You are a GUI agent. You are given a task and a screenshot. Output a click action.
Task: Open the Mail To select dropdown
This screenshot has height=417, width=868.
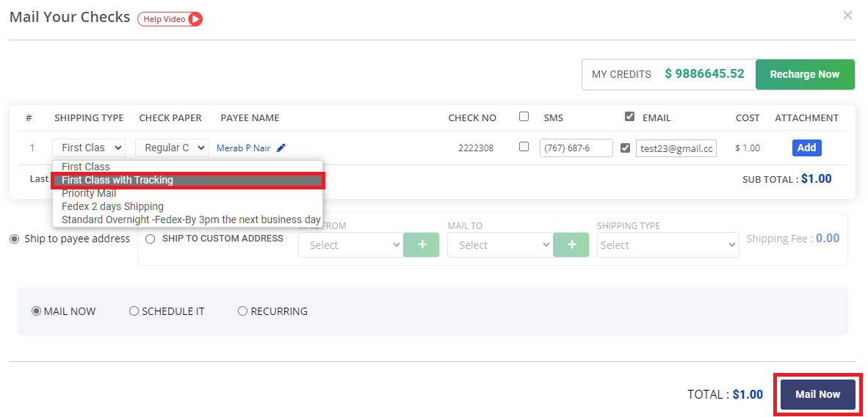tap(500, 244)
